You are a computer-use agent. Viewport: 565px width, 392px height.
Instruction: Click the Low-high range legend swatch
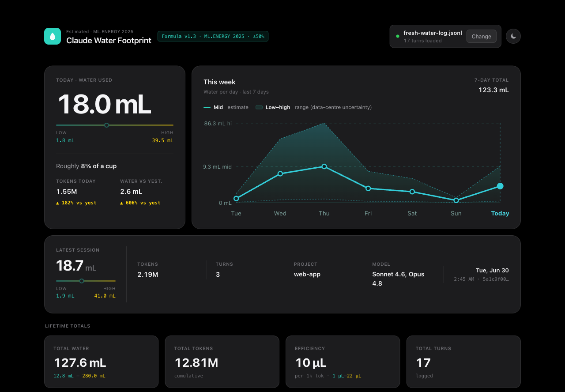tap(259, 107)
